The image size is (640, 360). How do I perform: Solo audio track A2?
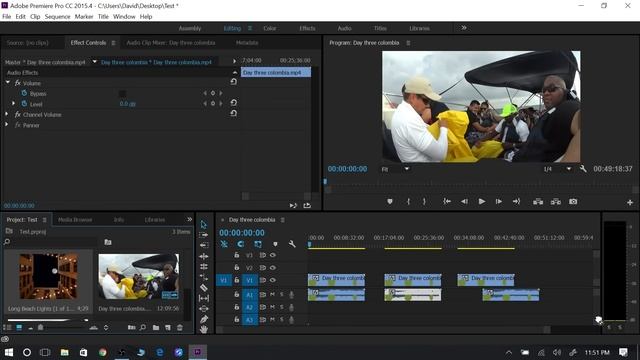coord(282,307)
